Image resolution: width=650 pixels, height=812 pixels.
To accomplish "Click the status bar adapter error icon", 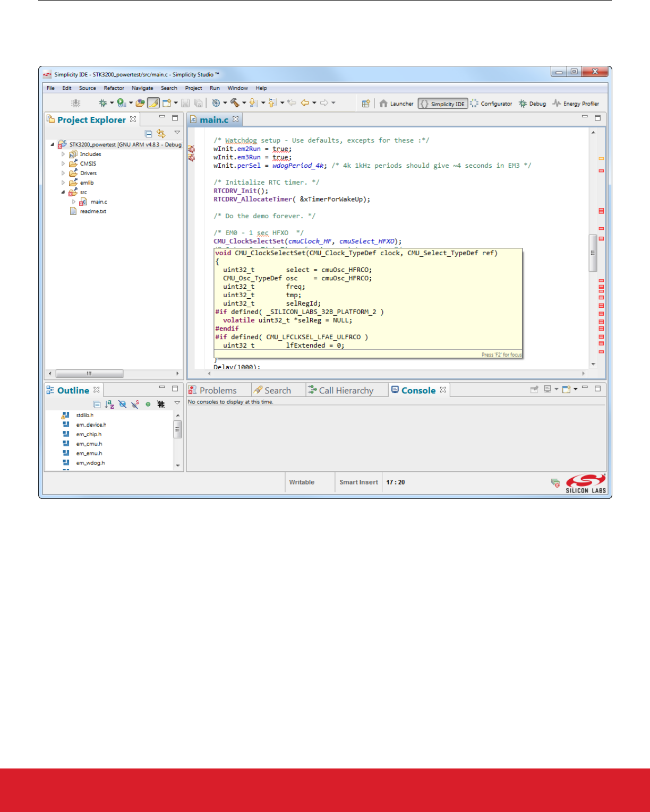I will pos(555,482).
